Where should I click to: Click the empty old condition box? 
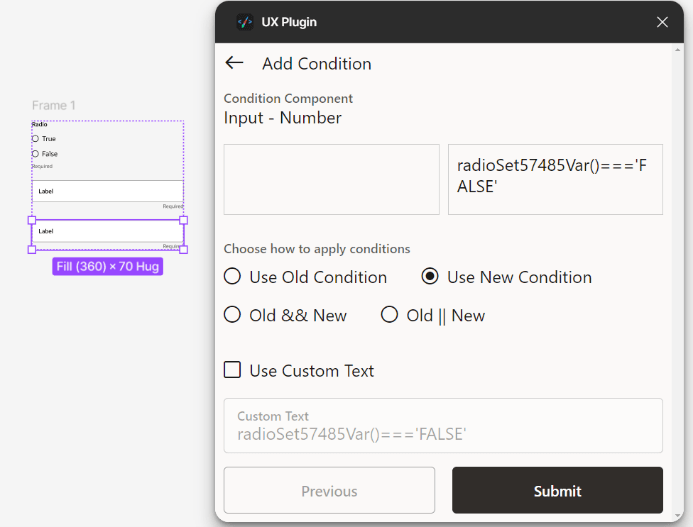331,179
